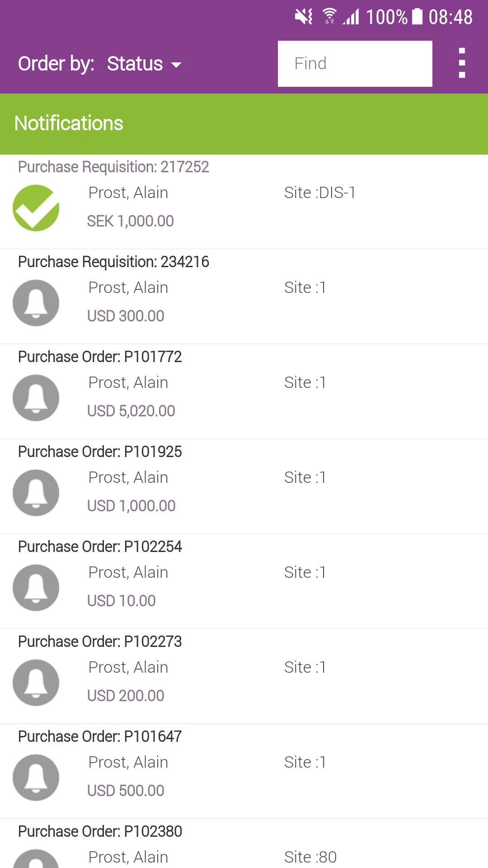Click the dropdown arrow next to Status
Viewport: 488px width, 868px height.
click(x=176, y=65)
